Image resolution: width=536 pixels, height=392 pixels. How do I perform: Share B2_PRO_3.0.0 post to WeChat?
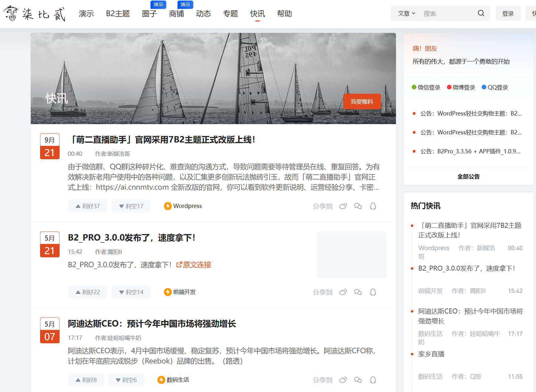click(358, 292)
